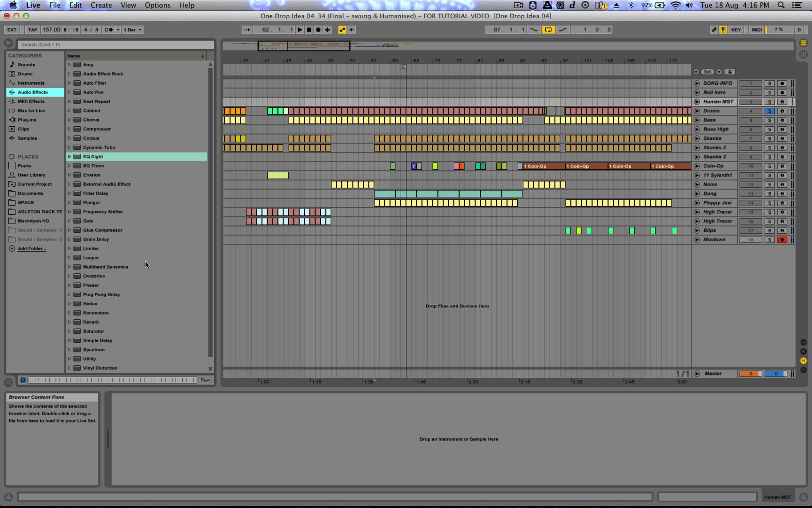Viewport: 812px width, 508px height.
Task: Click the Back to Arrangement arrow icon
Action: point(352,30)
